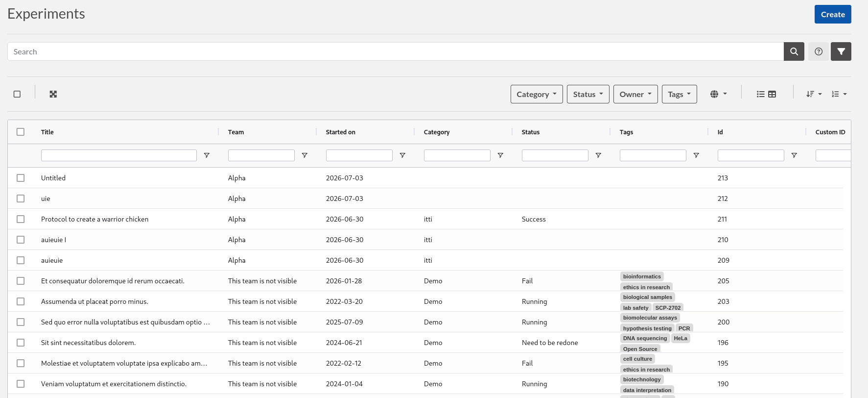
Task: Open 'Veniam voluptatum et exercitationem distinctio.'
Action: [x=114, y=384]
